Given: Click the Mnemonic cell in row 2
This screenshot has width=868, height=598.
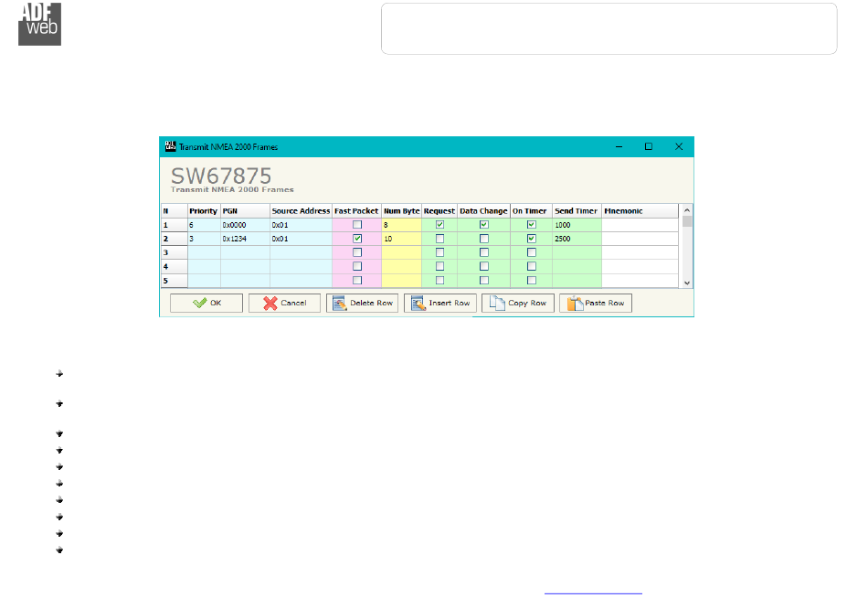Looking at the screenshot, I should click(x=640, y=239).
